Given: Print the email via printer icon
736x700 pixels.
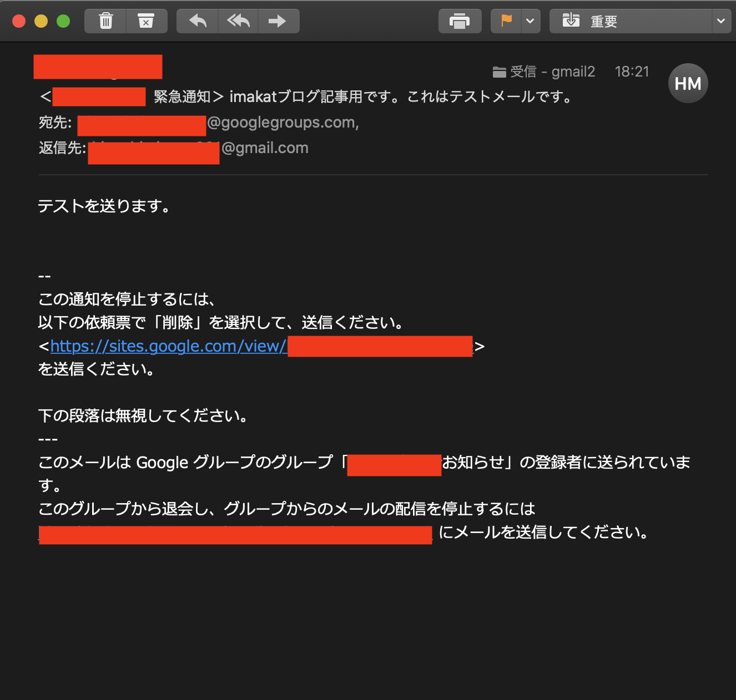Looking at the screenshot, I should [460, 21].
